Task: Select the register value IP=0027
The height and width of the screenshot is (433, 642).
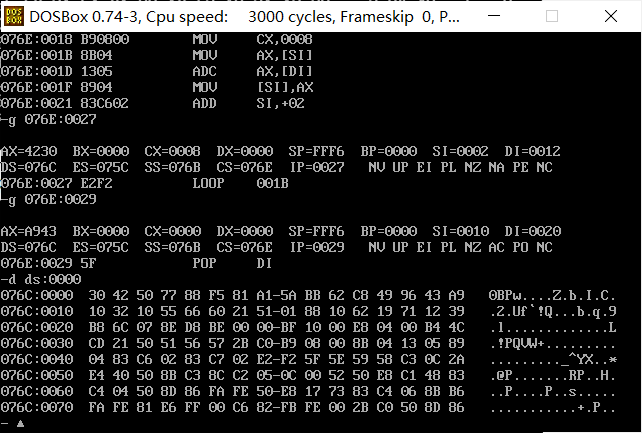Action: pos(317,167)
